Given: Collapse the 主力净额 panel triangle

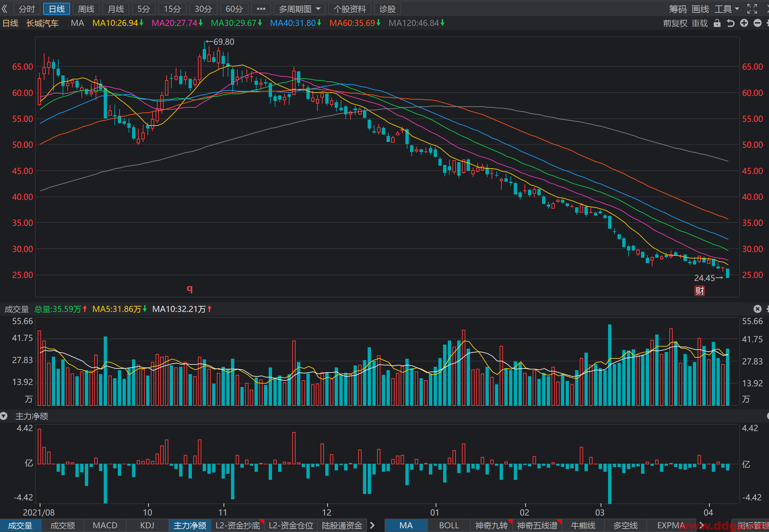Looking at the screenshot, I should (4, 416).
